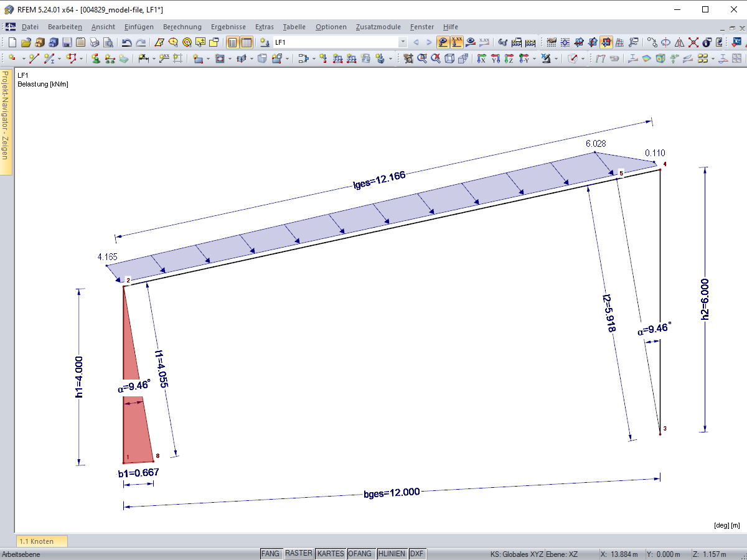The width and height of the screenshot is (747, 560).
Task: Open the Ergebnisse menu
Action: [228, 27]
